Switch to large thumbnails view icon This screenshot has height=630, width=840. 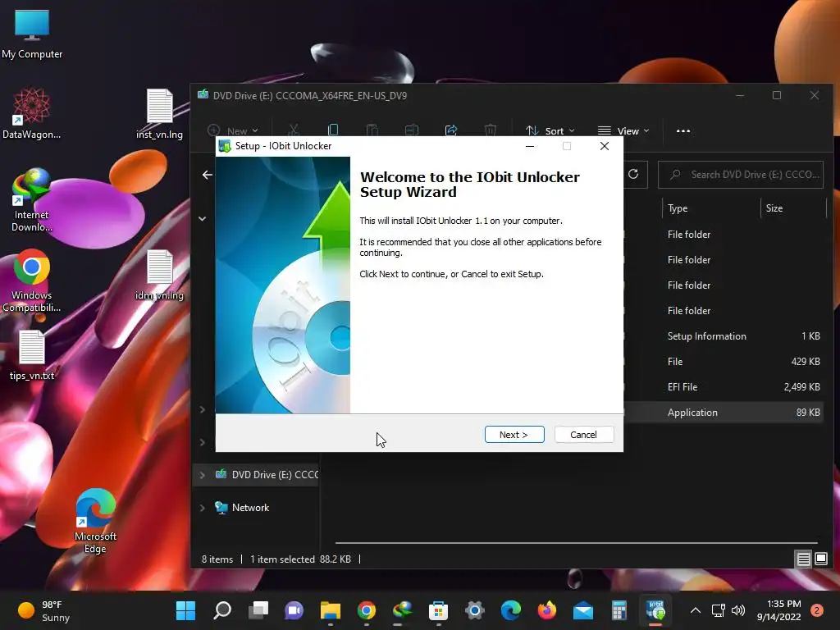[x=820, y=559]
